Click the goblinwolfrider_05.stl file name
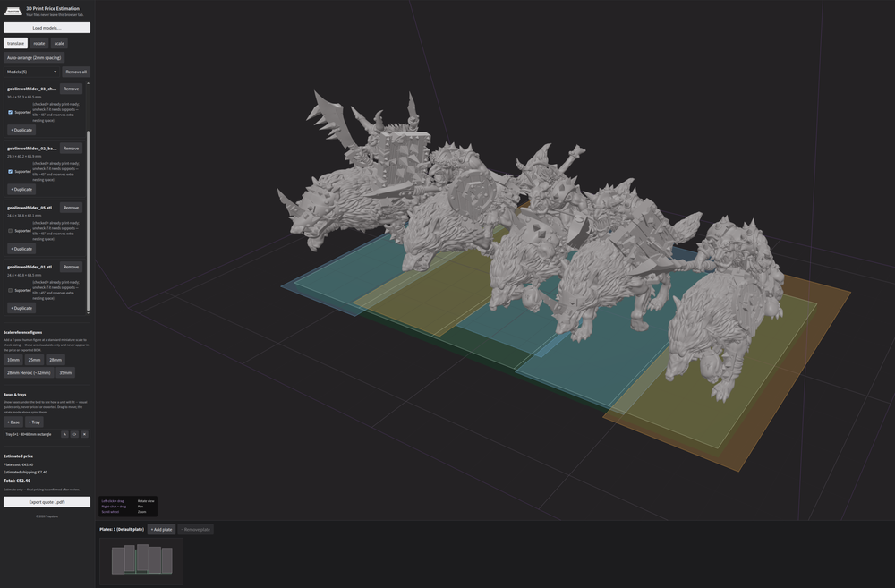The image size is (895, 588). pos(30,208)
